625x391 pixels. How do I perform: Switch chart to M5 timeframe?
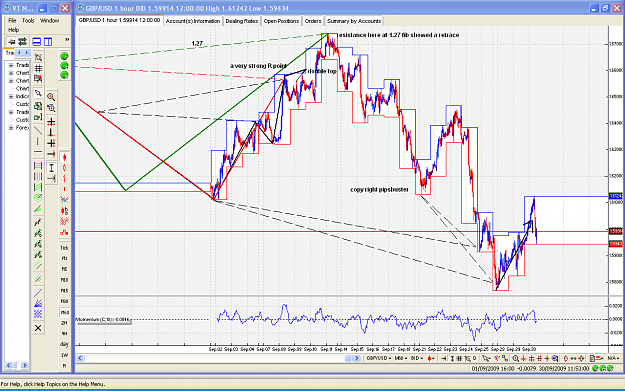[x=64, y=269]
